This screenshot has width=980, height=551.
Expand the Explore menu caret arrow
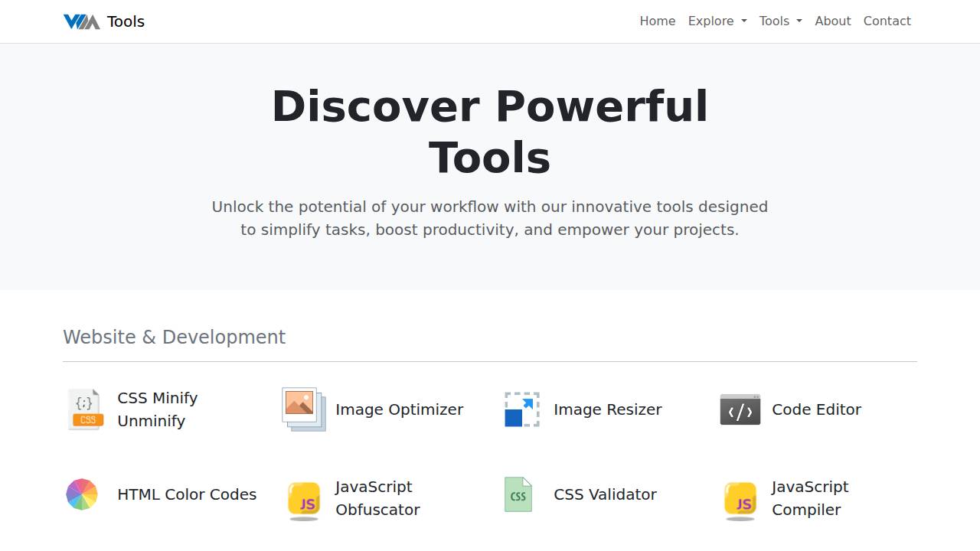click(744, 21)
